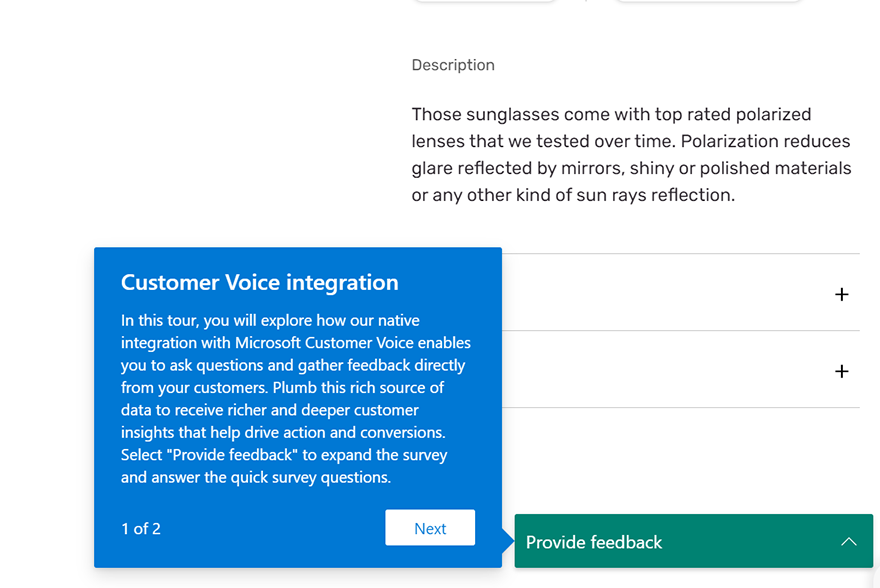Viewport: 880px width, 588px height.
Task: Click the blank product image area at left
Action: [200, 120]
